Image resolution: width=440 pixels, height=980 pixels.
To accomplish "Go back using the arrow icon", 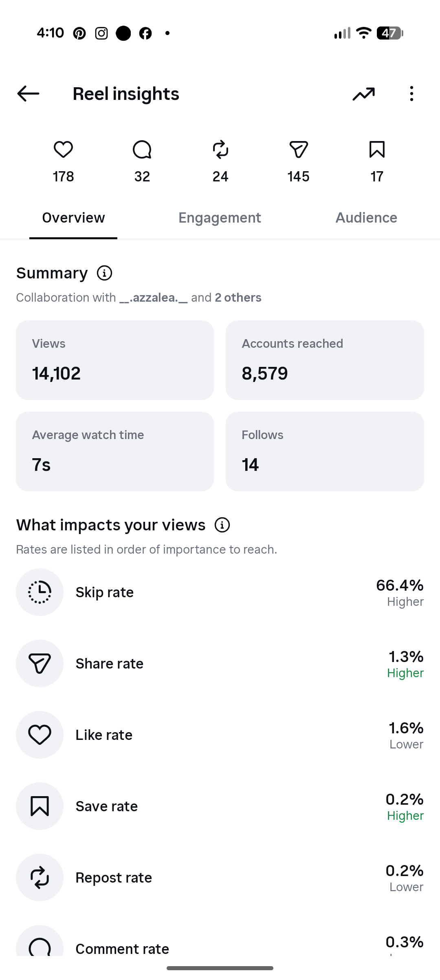I will pos(28,94).
